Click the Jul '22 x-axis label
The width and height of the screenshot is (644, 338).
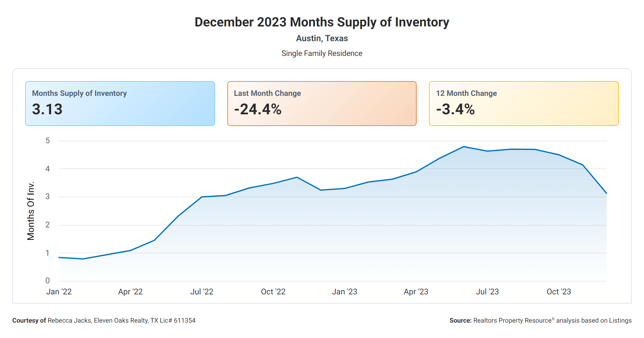(x=202, y=292)
